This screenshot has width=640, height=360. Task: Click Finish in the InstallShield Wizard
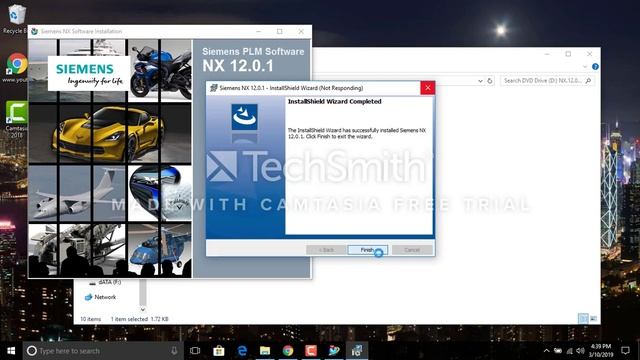tap(367, 250)
